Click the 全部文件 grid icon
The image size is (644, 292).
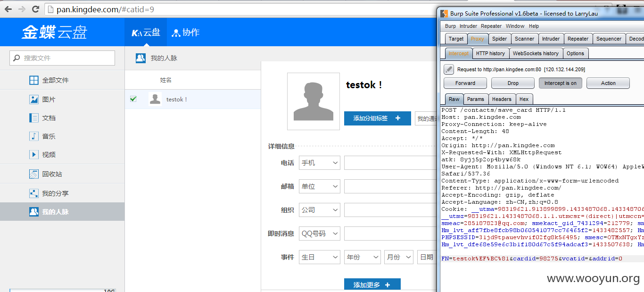pyautogui.click(x=34, y=80)
